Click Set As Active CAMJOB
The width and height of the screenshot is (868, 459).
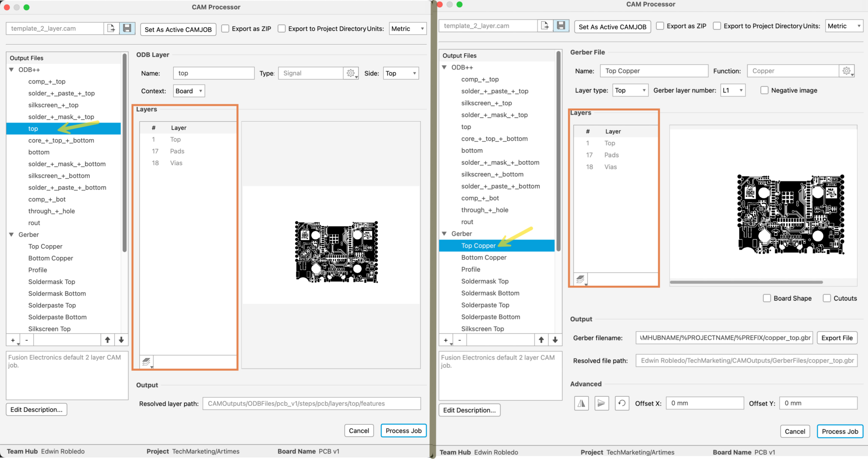tap(178, 29)
